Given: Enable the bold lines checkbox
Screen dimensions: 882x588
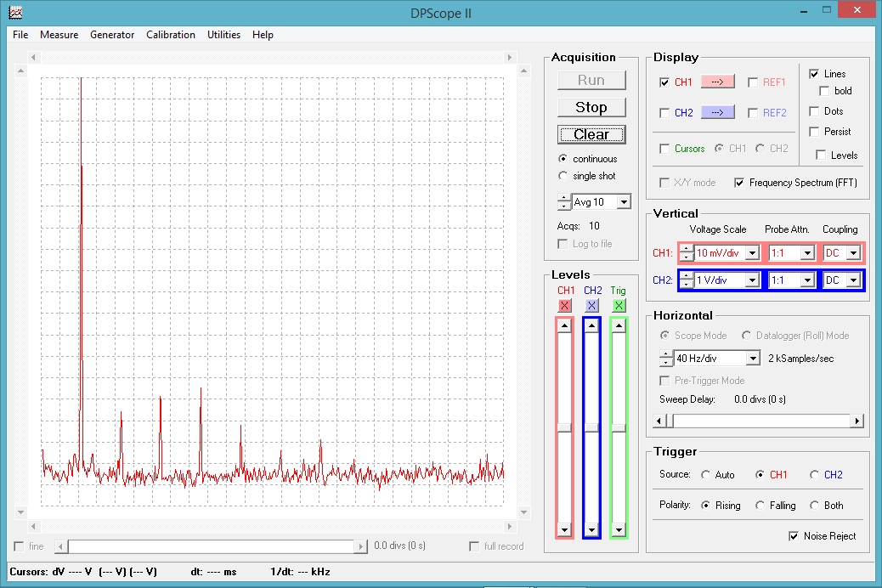Looking at the screenshot, I should [x=824, y=91].
